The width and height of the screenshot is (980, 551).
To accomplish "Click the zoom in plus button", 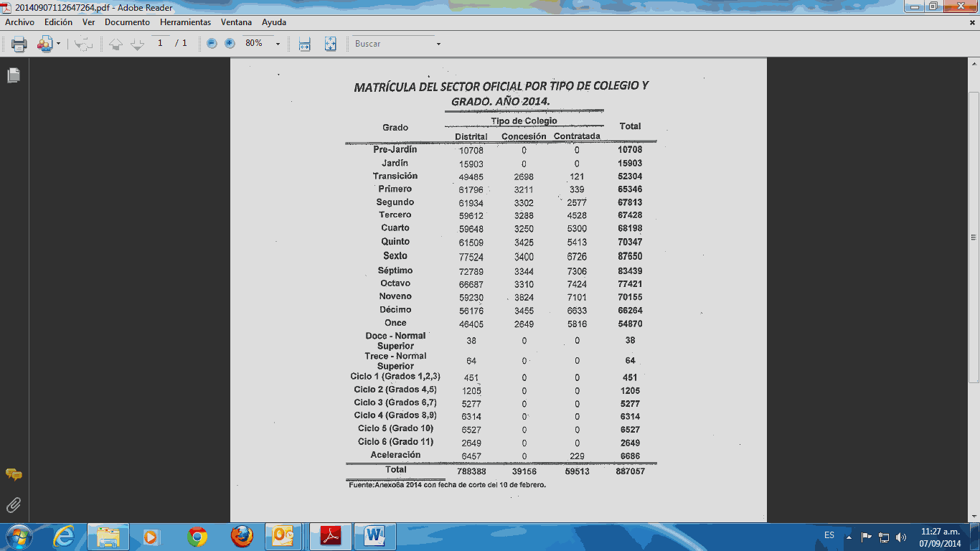I will click(x=230, y=44).
